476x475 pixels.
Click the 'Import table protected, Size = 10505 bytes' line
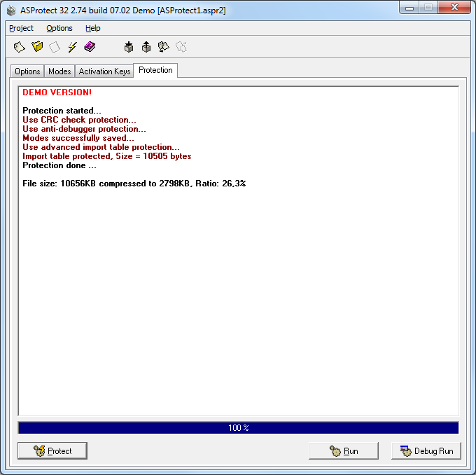click(x=107, y=156)
